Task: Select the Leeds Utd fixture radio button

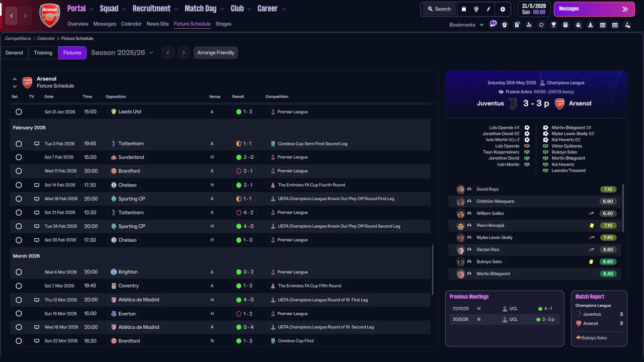Action: pos(19,112)
